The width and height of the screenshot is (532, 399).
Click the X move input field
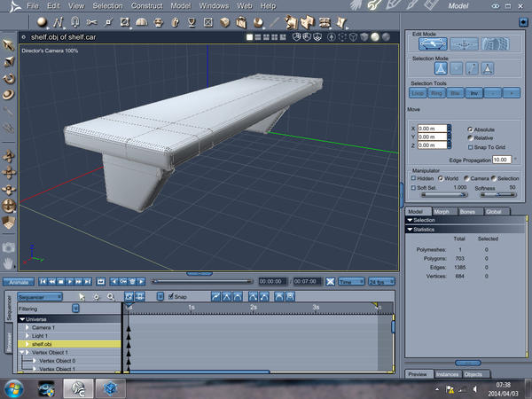coord(434,129)
